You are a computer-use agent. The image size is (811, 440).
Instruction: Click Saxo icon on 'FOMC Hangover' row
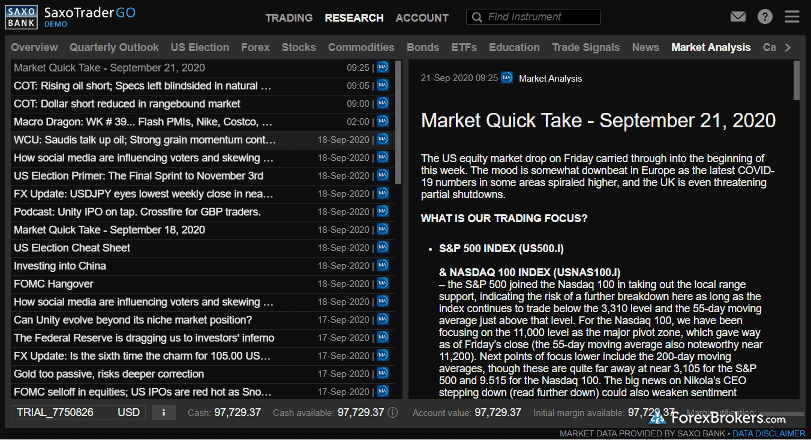click(x=383, y=283)
